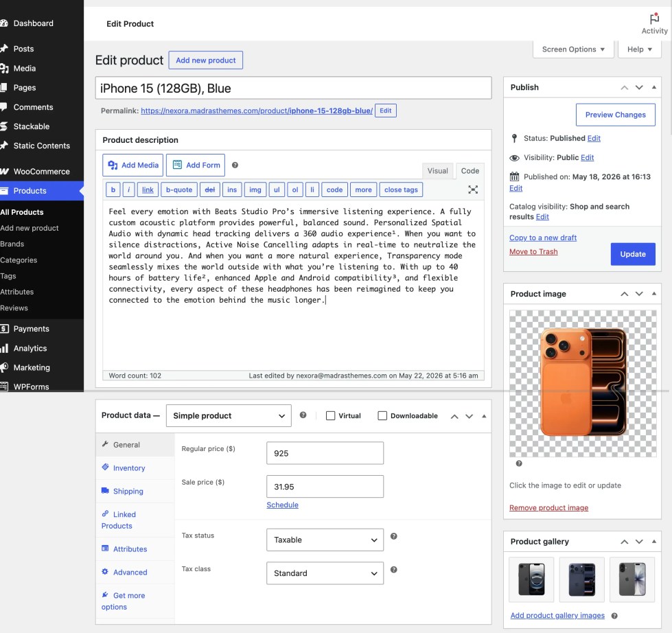Move Product gallery panel up
The image size is (672, 633).
[625, 542]
